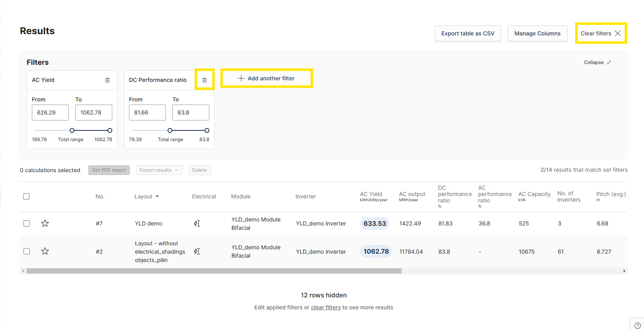Open Manage Columns

(x=537, y=33)
